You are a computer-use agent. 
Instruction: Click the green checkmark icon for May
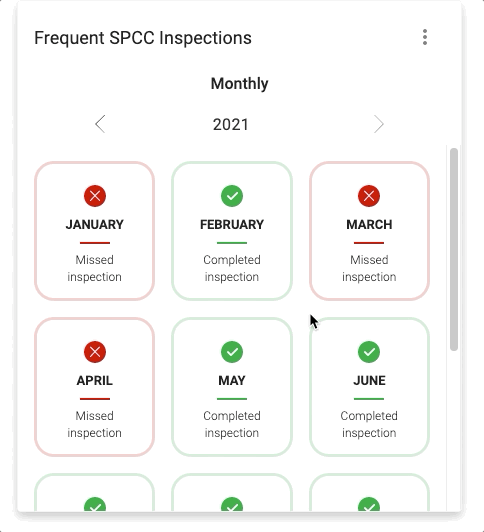click(x=232, y=352)
